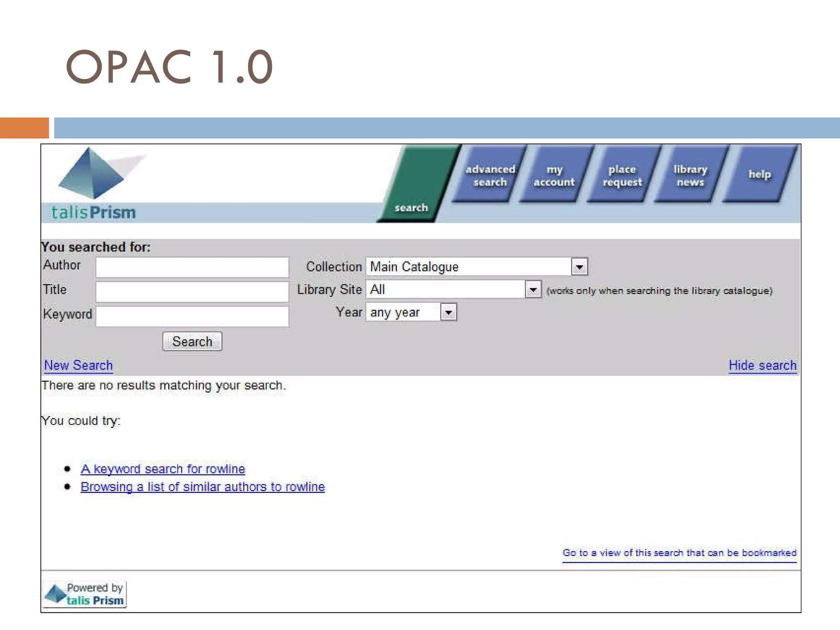840x630 pixels.
Task: Click the New Search link
Action: click(x=78, y=365)
